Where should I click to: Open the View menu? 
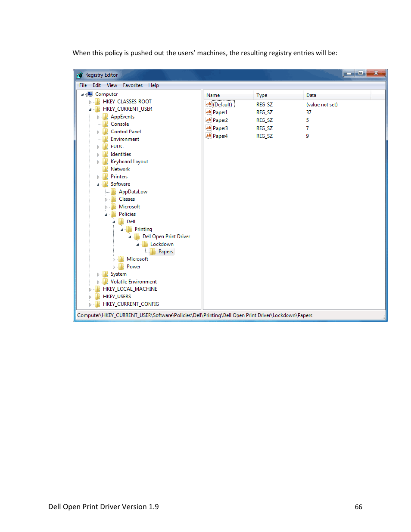click(x=112, y=85)
